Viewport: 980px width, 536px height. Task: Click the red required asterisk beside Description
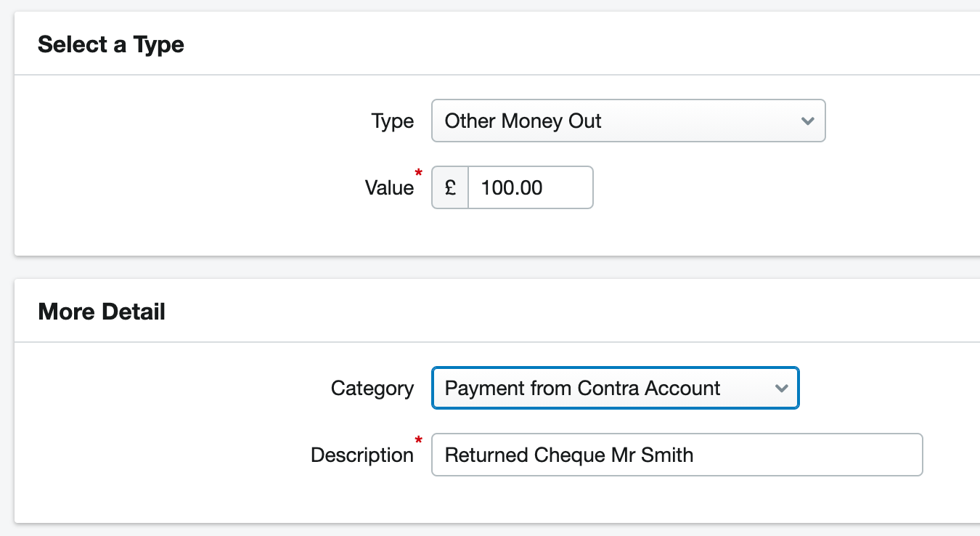[x=418, y=440]
